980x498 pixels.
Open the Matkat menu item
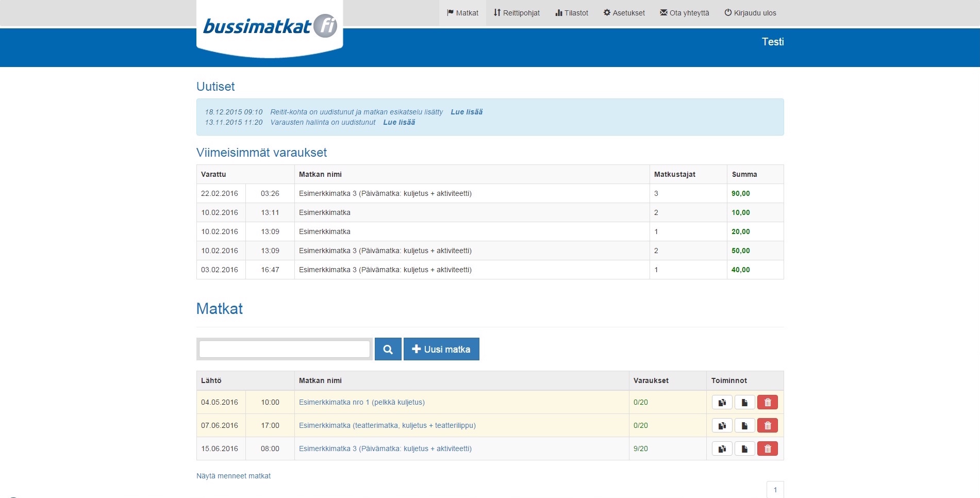(462, 13)
